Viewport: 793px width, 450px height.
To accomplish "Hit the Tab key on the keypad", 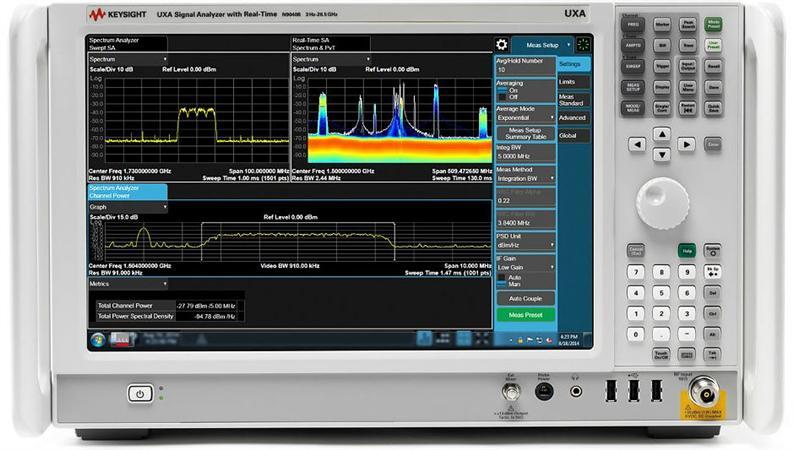I will click(713, 355).
